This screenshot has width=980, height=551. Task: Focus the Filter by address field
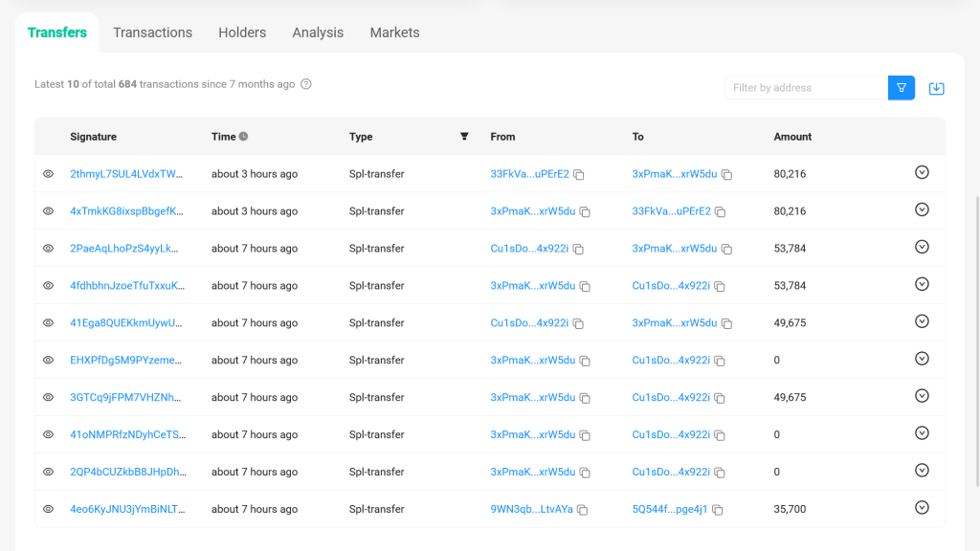(x=806, y=87)
